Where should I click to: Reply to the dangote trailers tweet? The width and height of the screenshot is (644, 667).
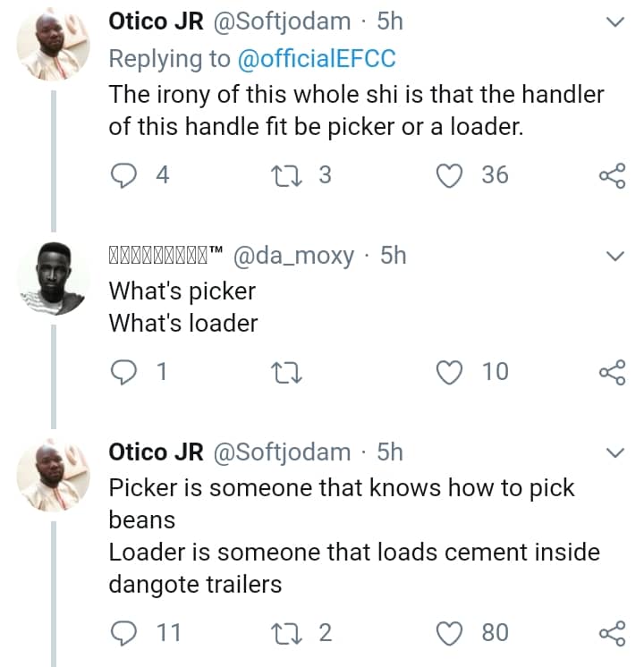point(122,633)
